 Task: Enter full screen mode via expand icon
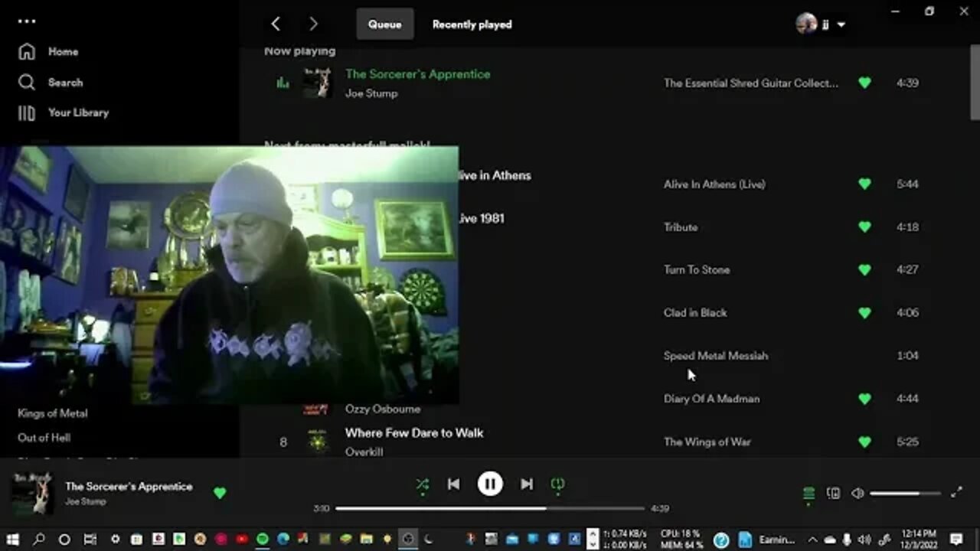tap(956, 494)
